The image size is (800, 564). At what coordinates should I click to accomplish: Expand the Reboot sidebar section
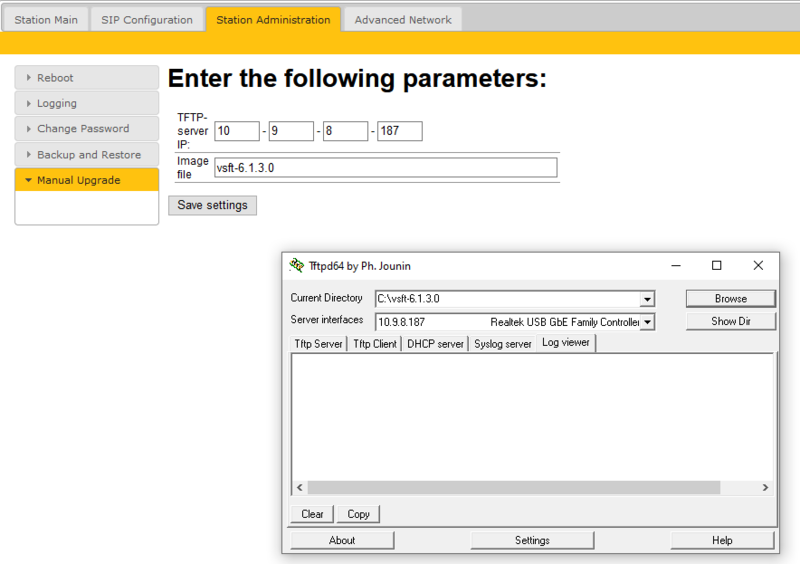(x=87, y=78)
